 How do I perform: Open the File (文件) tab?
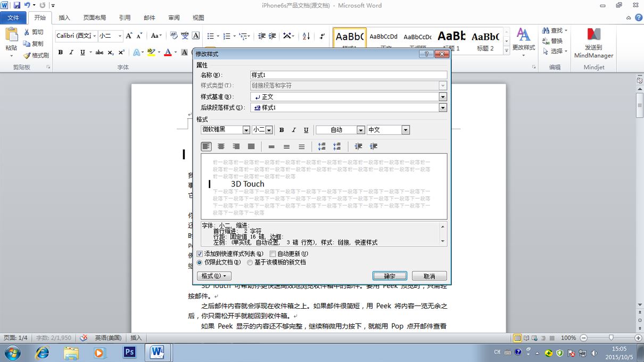click(x=13, y=18)
